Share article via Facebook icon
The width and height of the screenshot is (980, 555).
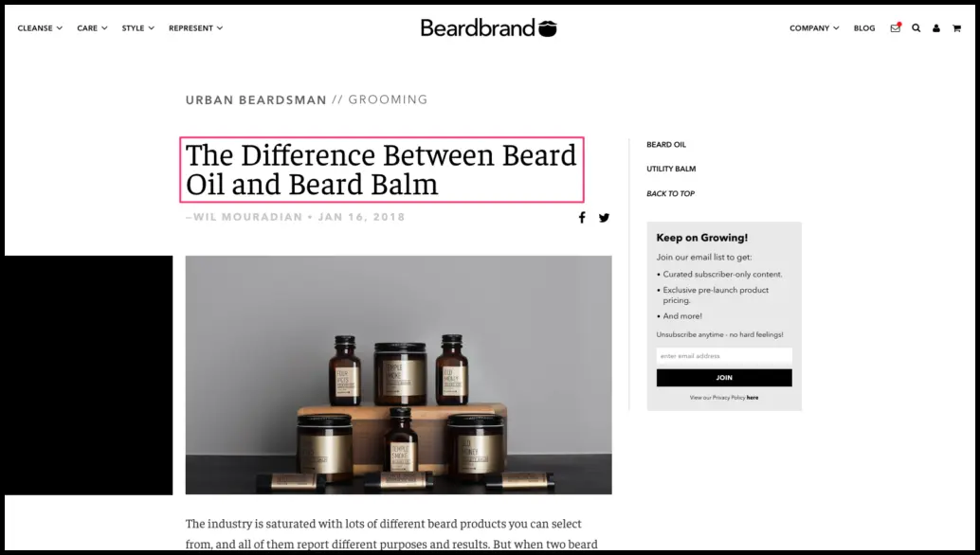click(x=582, y=217)
